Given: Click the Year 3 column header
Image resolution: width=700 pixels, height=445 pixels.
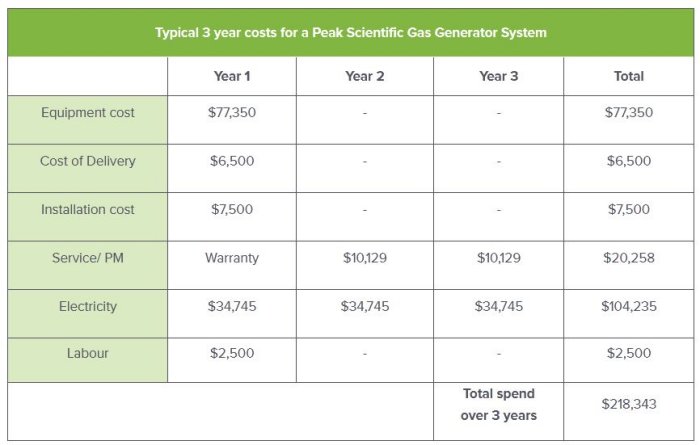Looking at the screenshot, I should click(499, 76).
